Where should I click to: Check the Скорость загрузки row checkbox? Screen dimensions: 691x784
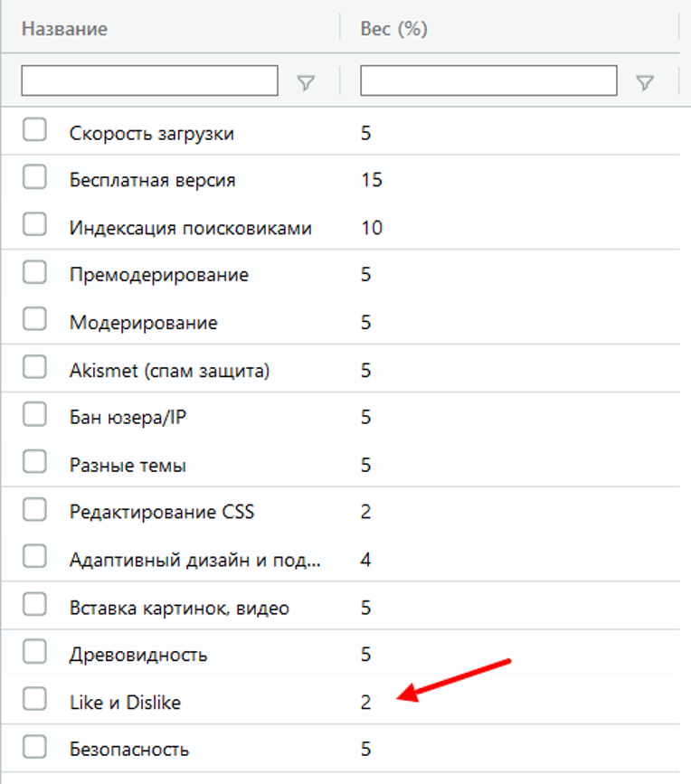[x=34, y=129]
